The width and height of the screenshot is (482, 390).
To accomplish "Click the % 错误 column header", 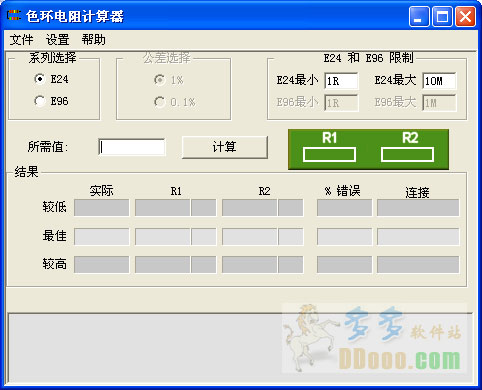I will click(343, 191).
